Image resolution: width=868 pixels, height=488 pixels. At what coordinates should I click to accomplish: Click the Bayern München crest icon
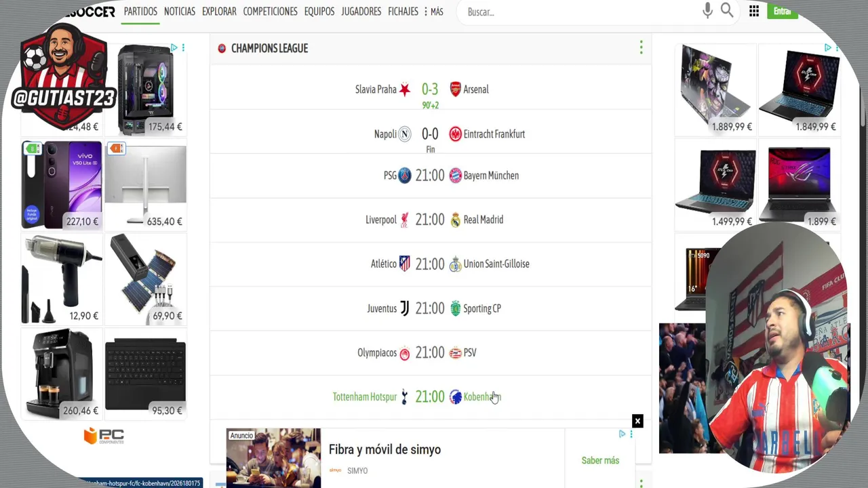456,176
